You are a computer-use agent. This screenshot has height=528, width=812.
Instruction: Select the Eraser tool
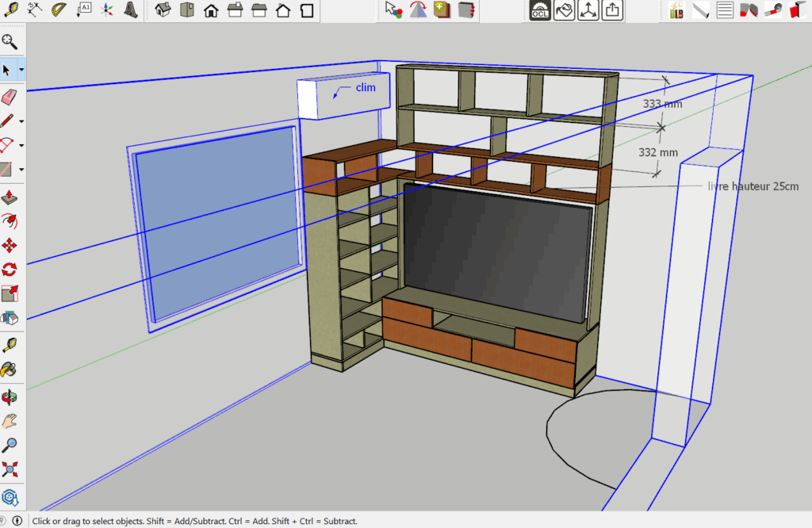[x=10, y=97]
